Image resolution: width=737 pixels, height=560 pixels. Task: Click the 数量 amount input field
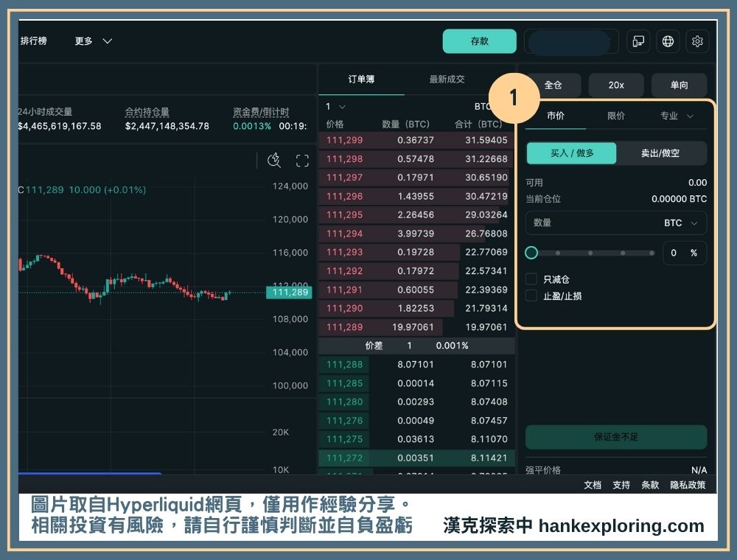pyautogui.click(x=590, y=223)
